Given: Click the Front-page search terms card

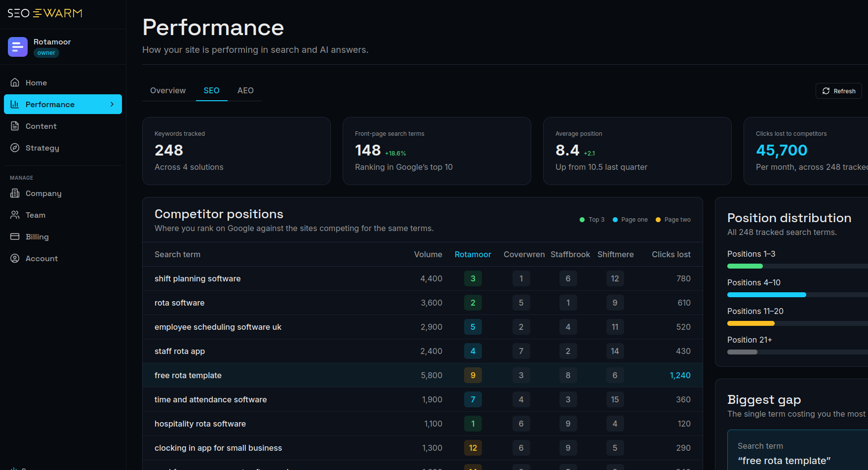Looking at the screenshot, I should point(437,151).
